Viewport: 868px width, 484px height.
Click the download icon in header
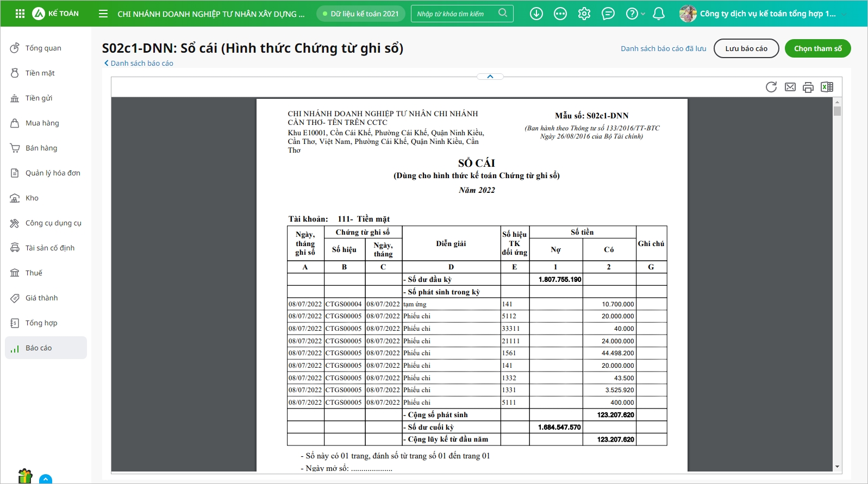coord(536,14)
